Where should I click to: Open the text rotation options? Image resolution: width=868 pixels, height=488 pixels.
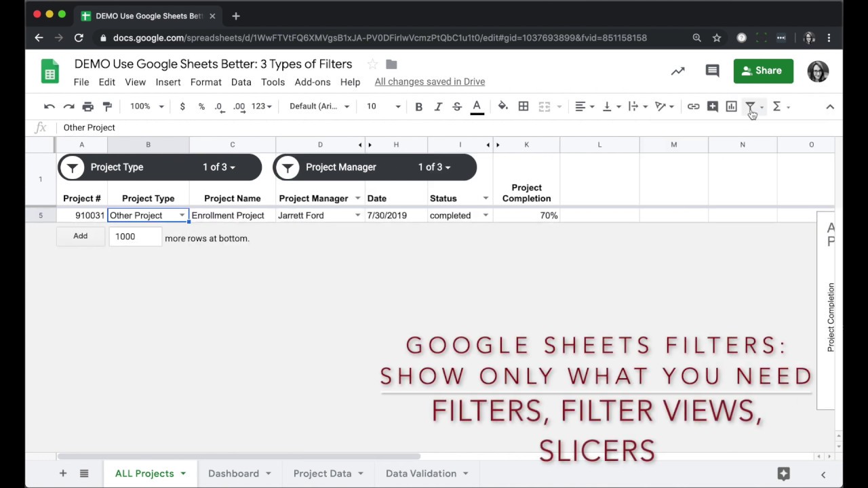point(664,106)
